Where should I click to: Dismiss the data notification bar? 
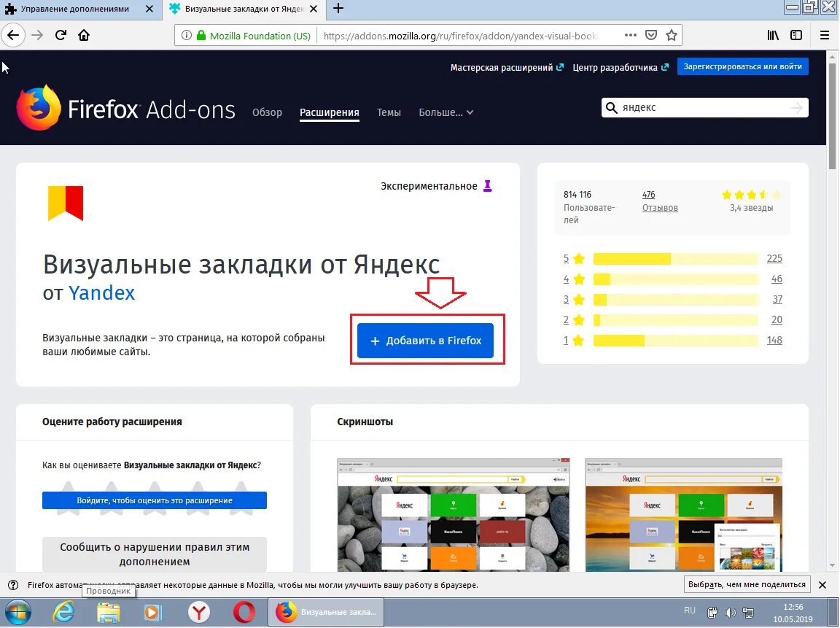(822, 585)
